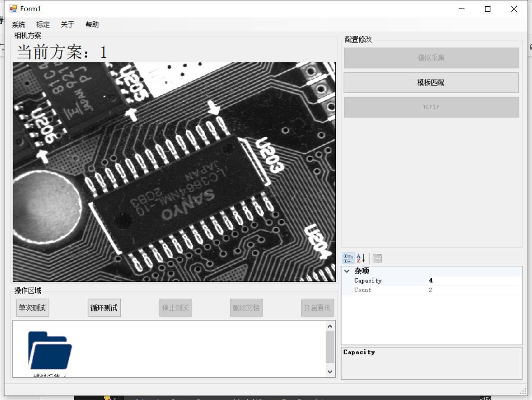Minimize the Form1 window
The image size is (532, 400).
pyautogui.click(x=461, y=9)
